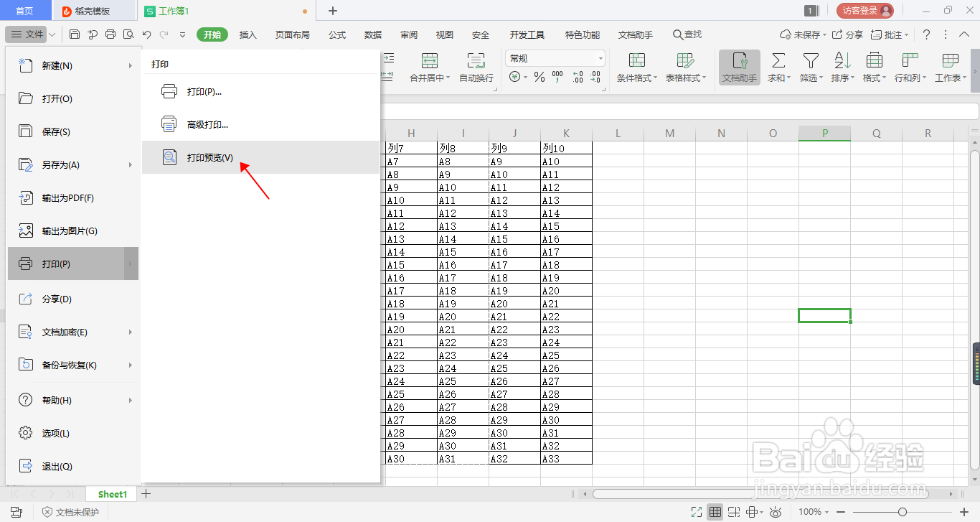This screenshot has height=522, width=980.
Task: Click 合并居中 merge cells icon
Action: 429,60
